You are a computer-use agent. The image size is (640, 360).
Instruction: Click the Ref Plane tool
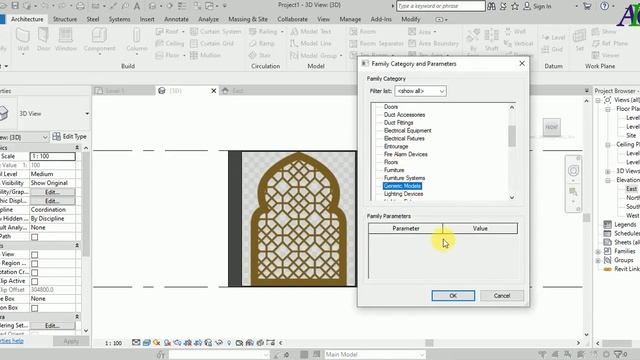coord(610,43)
